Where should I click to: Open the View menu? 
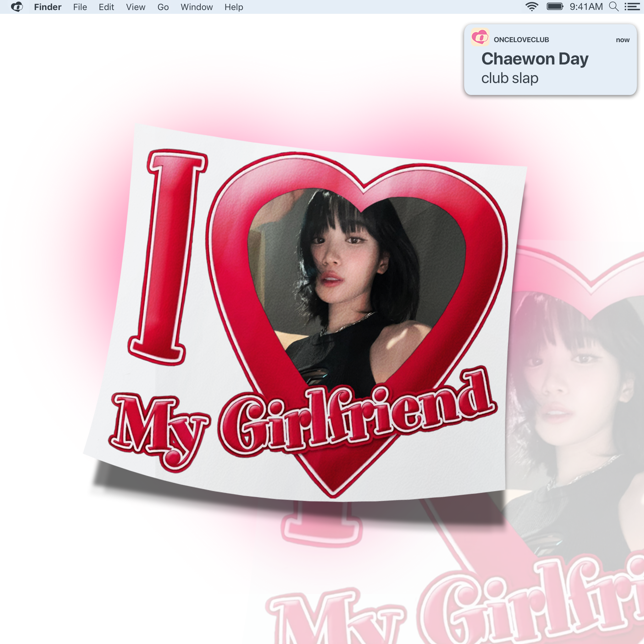point(135,7)
